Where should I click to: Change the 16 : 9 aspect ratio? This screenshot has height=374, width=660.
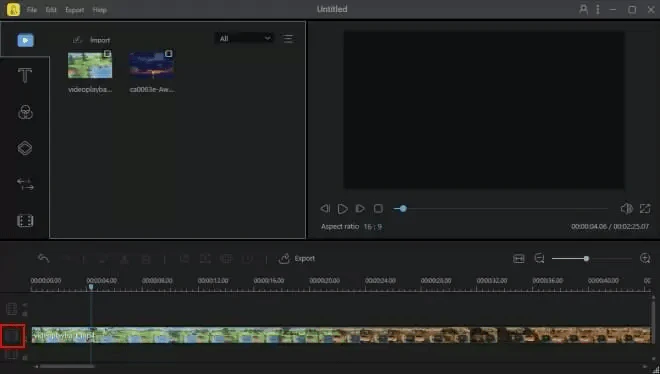(373, 227)
